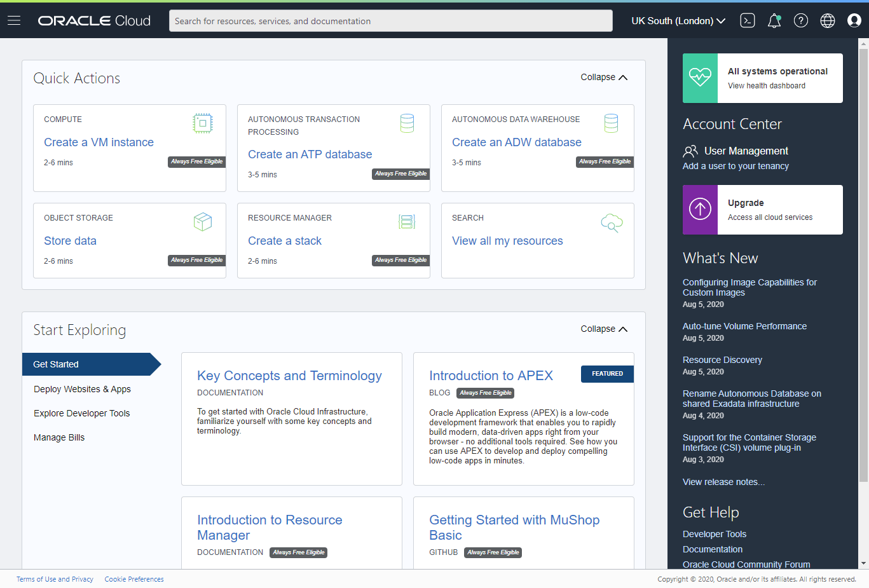Open the language globe selector
The height and width of the screenshot is (588, 869).
[827, 20]
